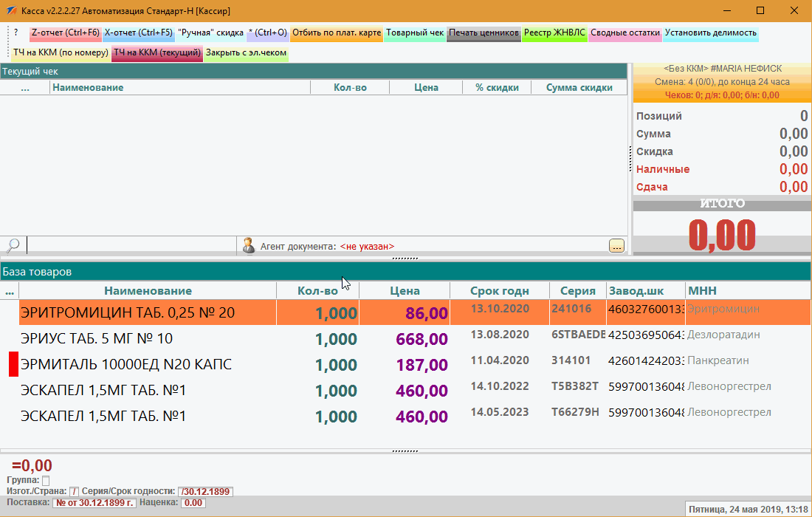The image size is (812, 517).
Task: Click the red marker beside ЭРМИТАЛЬ row
Action: point(13,365)
